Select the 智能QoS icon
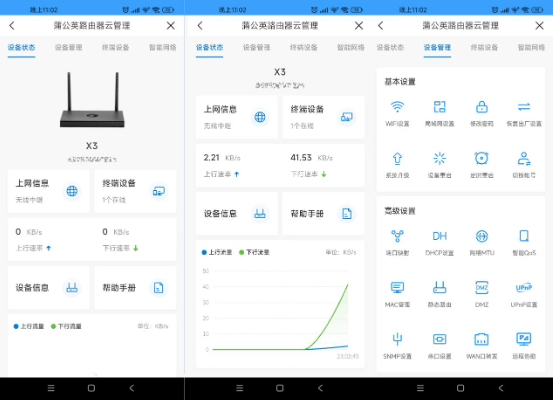Viewport: 553px width, 400px height. [524, 236]
